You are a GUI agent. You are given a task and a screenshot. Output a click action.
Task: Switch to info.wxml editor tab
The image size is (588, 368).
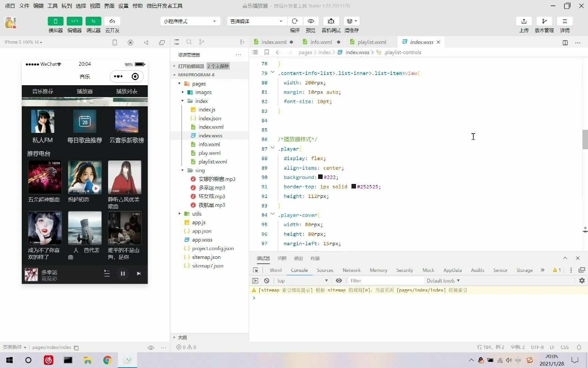pos(321,42)
